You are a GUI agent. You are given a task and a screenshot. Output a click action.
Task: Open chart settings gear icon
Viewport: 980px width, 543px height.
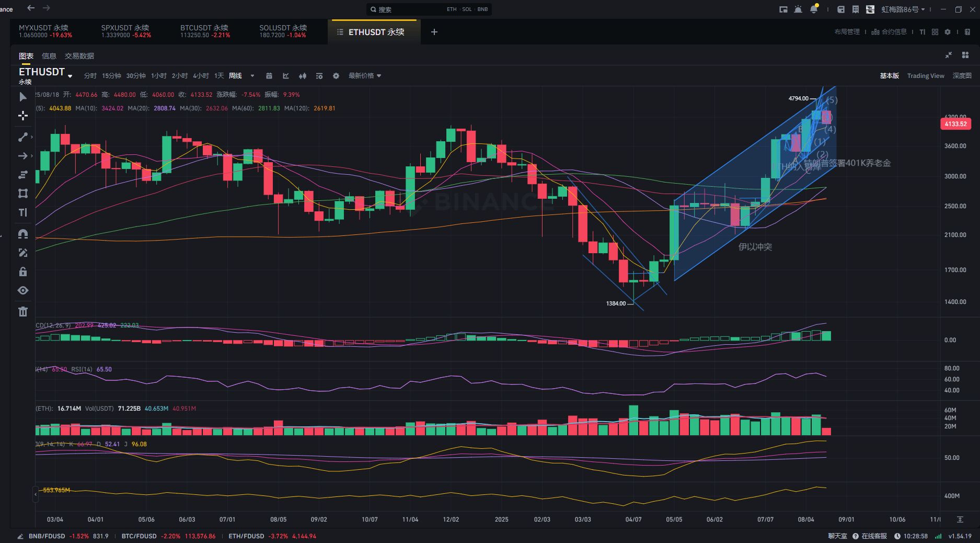click(336, 76)
